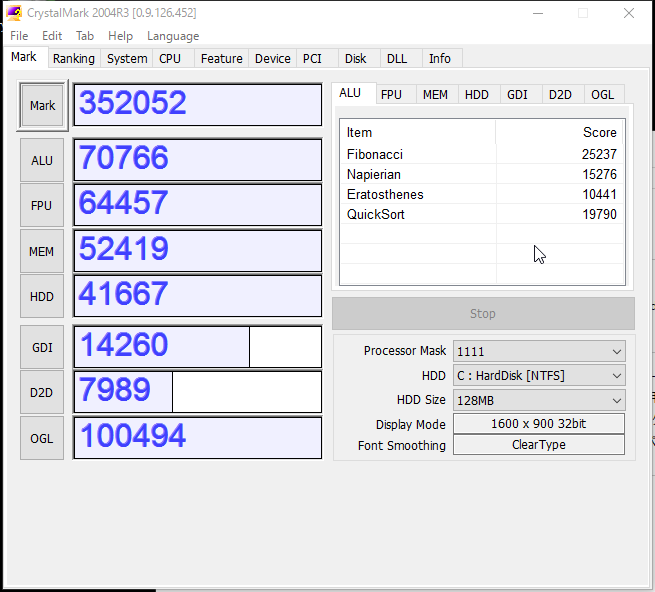The height and width of the screenshot is (592, 655).
Task: Switch to the Device tab
Action: coord(272,58)
